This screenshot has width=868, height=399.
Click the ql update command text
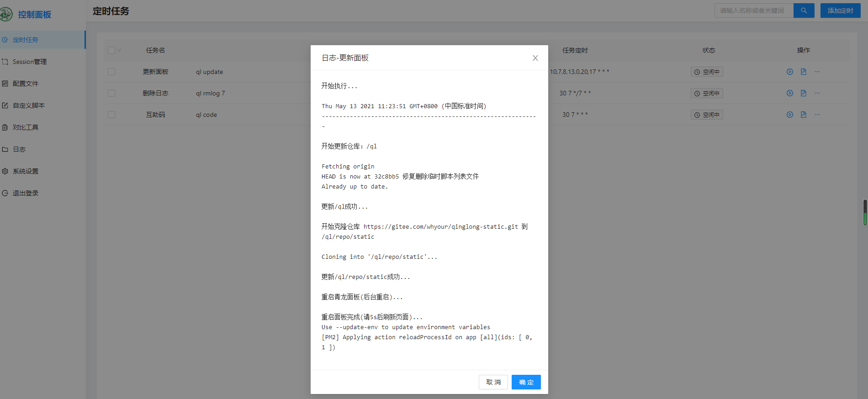coord(210,72)
